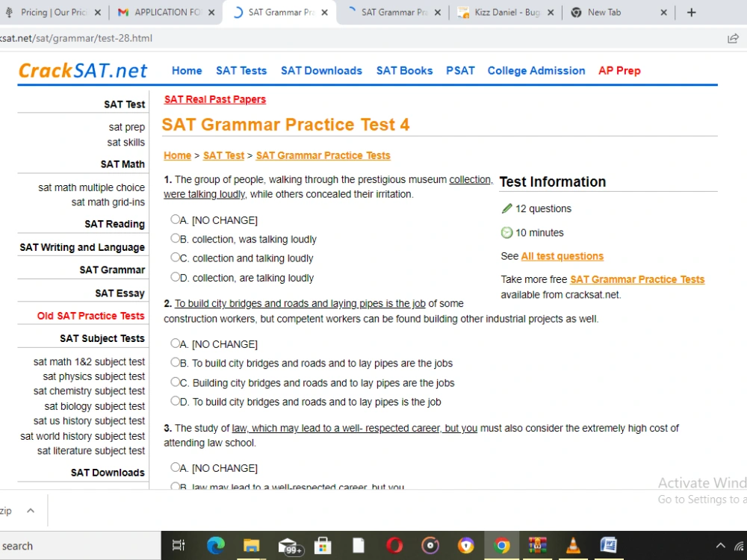This screenshot has height=560, width=747.
Task: Select option D collection, are talking loudly
Action: pyautogui.click(x=175, y=277)
